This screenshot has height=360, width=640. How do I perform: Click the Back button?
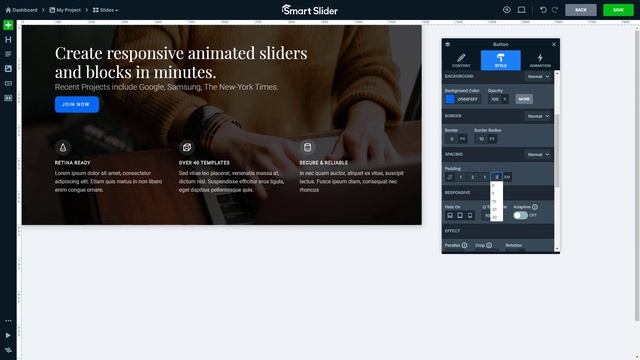(580, 10)
